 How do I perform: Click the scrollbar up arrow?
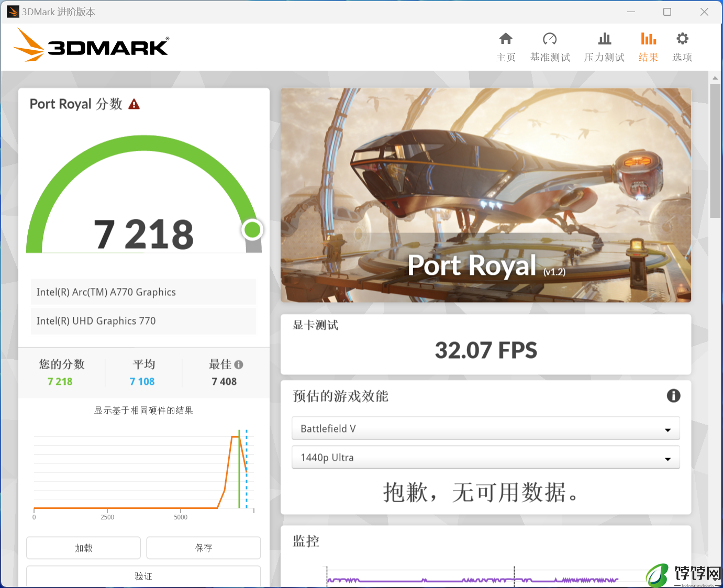(x=715, y=77)
